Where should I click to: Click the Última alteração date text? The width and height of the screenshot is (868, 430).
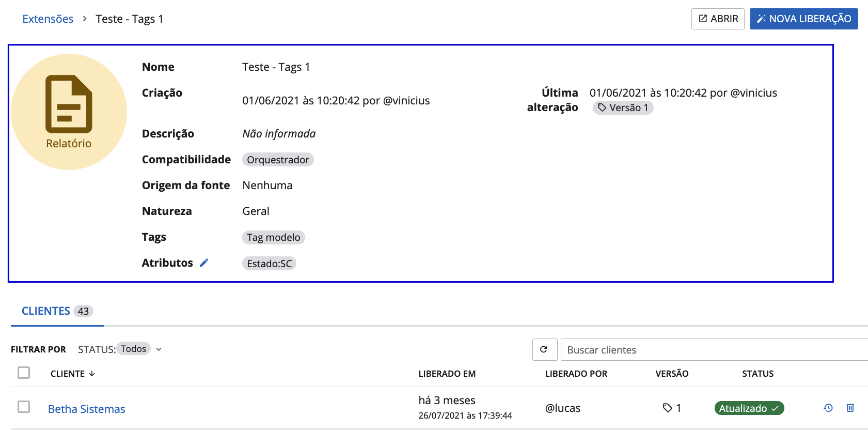683,93
